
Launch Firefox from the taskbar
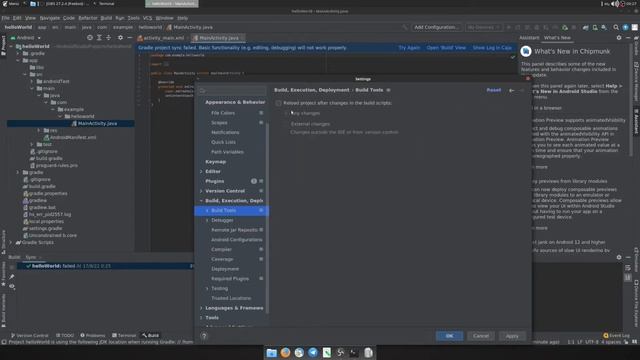click(x=285, y=352)
